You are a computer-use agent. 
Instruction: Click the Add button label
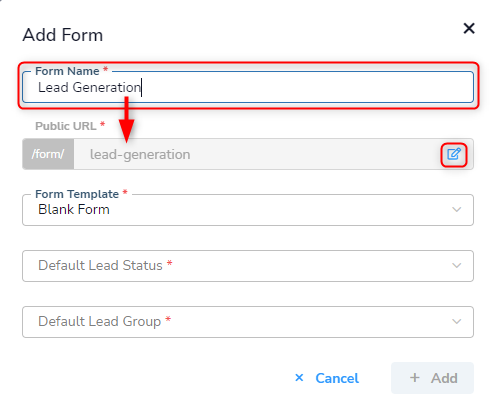[x=444, y=378]
